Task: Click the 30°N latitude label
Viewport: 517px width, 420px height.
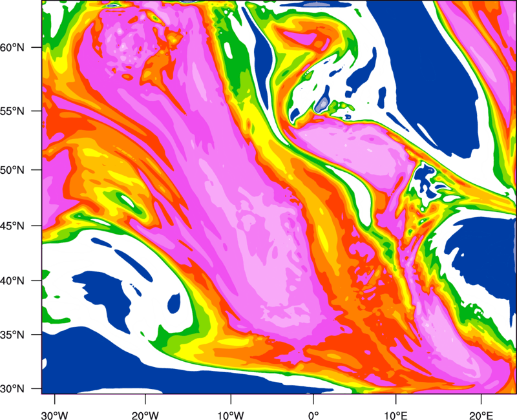Action: coord(12,389)
